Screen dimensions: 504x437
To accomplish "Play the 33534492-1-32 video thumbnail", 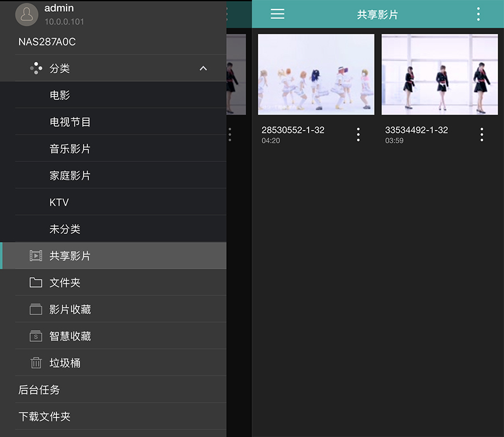I will point(440,75).
